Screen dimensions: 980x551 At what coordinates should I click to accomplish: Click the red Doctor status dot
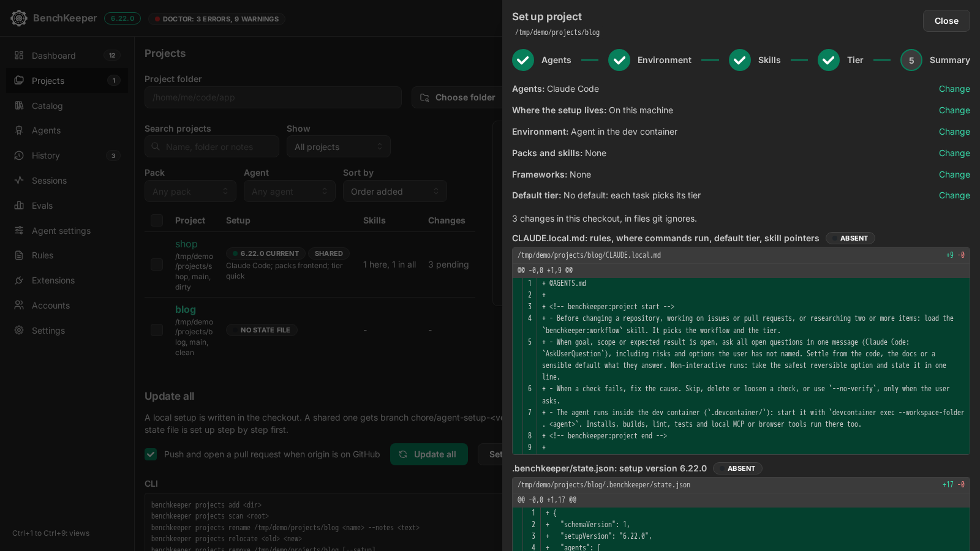point(157,19)
